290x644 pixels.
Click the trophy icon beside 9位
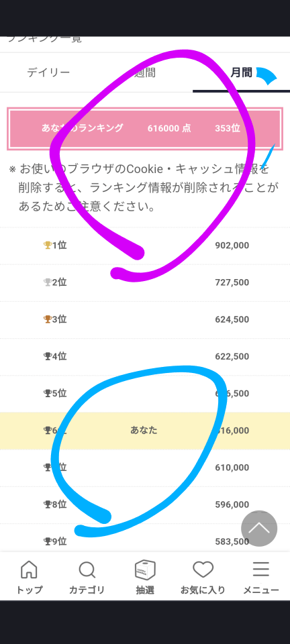[x=48, y=541]
